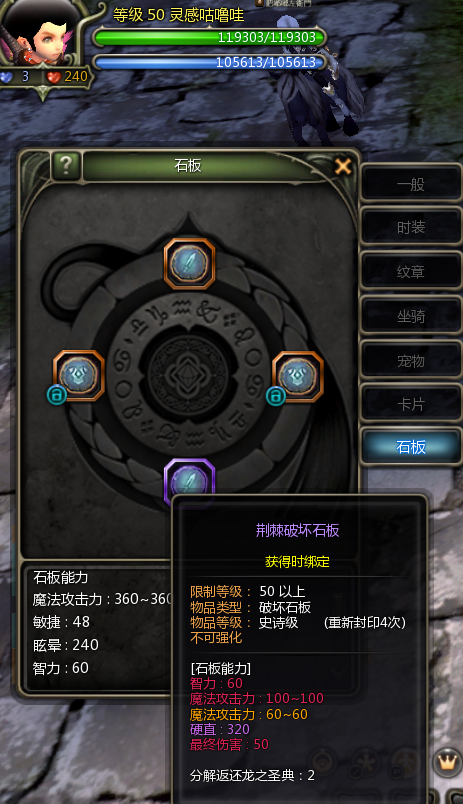The height and width of the screenshot is (804, 463).
Task: Click the blue MP bar
Action: 210,62
